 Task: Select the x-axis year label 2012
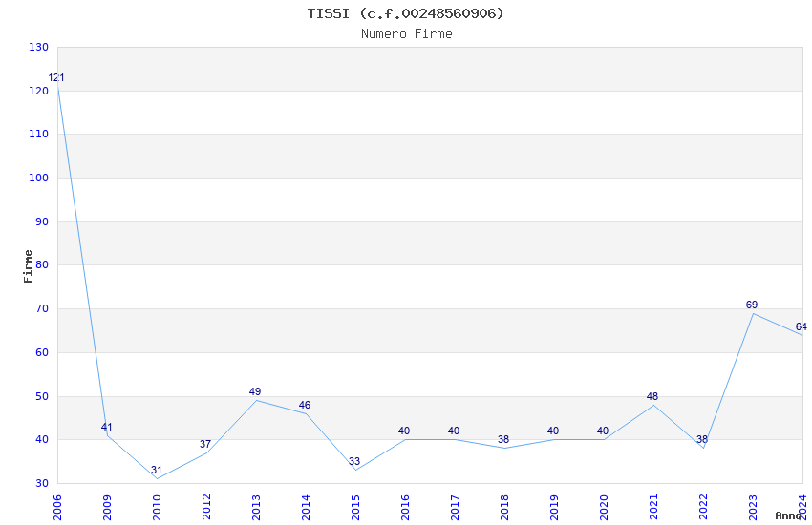click(x=206, y=507)
